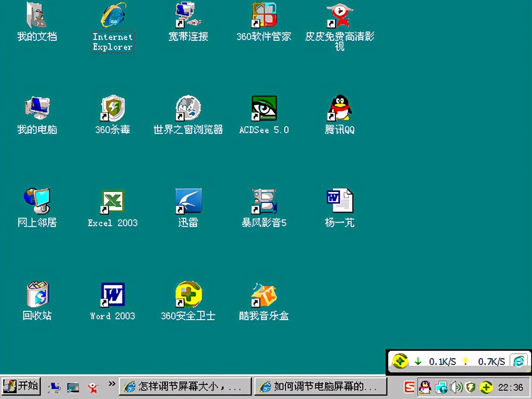Launch 360安全卫士 security guard

188,293
